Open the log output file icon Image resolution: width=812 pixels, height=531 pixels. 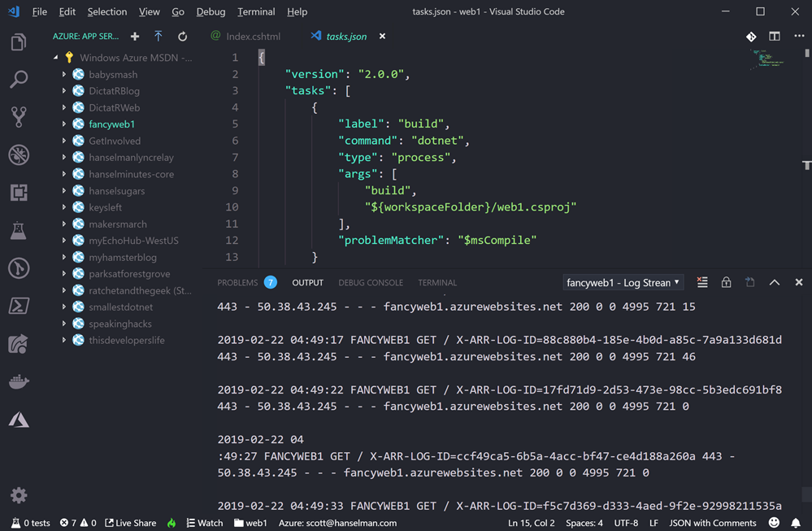tap(750, 282)
